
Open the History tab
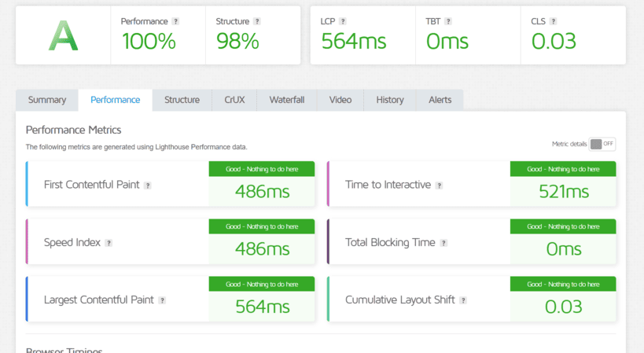point(390,100)
